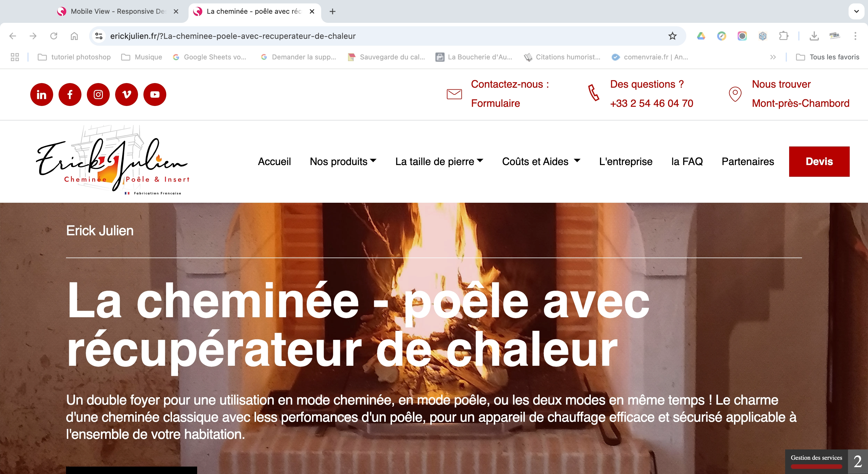Open the LinkedIn social icon

pyautogui.click(x=41, y=94)
